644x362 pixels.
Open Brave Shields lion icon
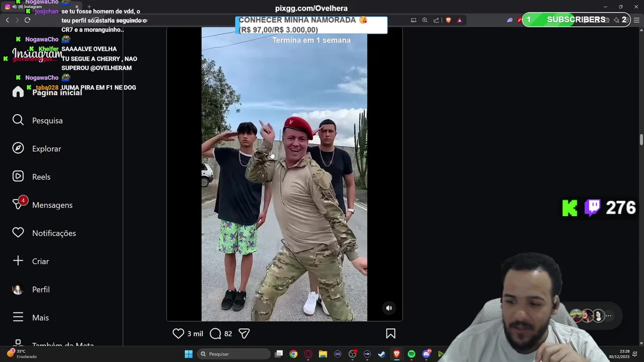point(448,20)
